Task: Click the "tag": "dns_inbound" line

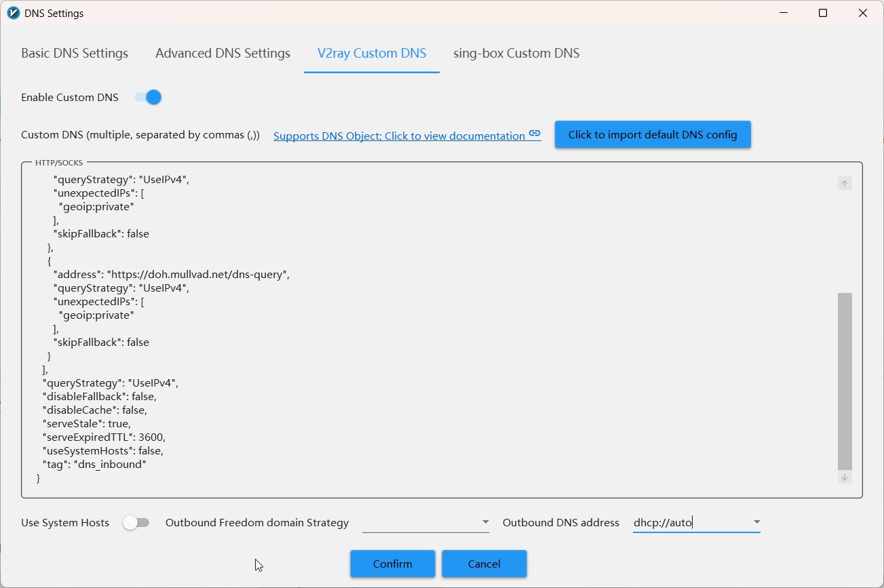Action: pyautogui.click(x=94, y=464)
